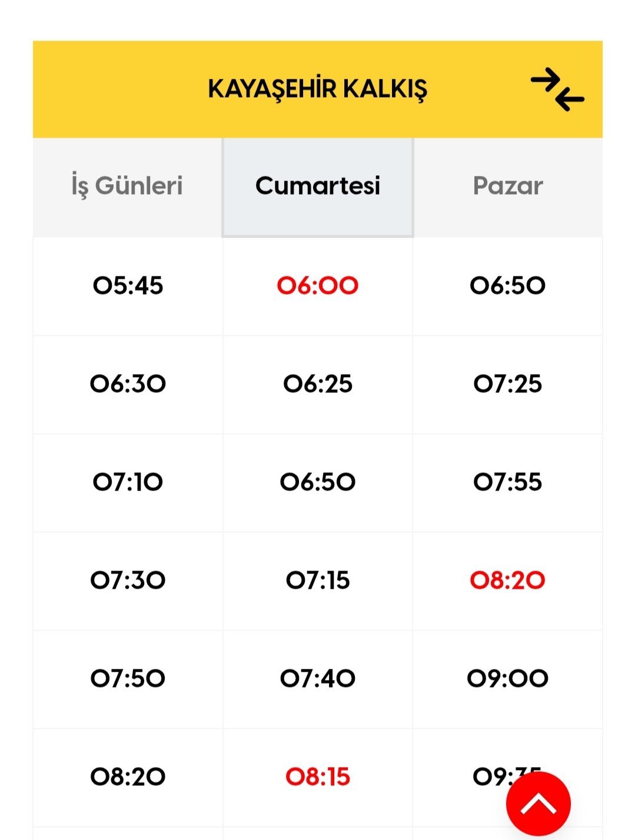Select the 06:25 Saturday time

tap(318, 384)
